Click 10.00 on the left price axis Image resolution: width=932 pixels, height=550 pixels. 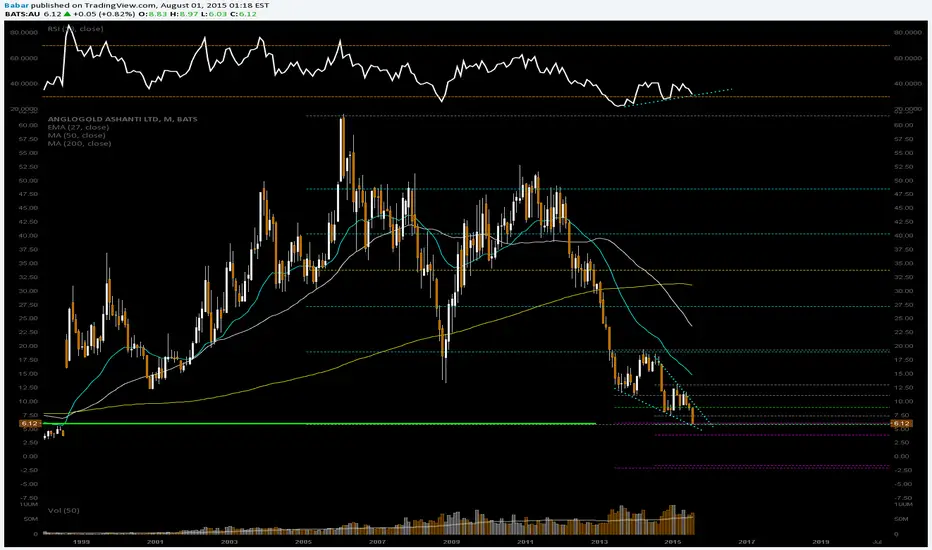[29, 401]
